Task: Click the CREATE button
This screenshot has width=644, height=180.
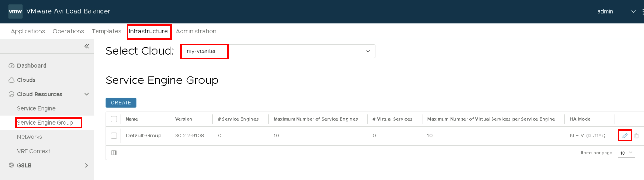Action: (x=121, y=103)
